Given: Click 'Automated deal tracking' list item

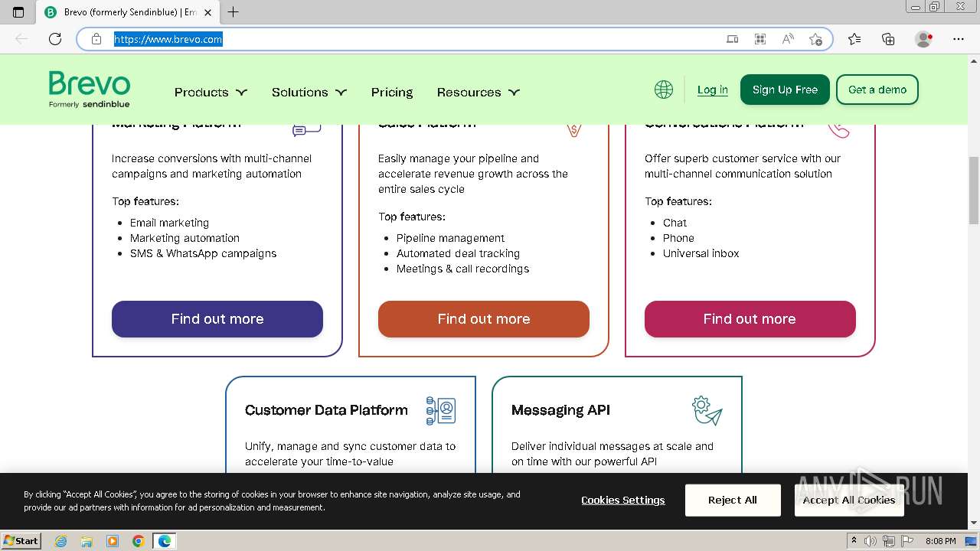Looking at the screenshot, I should point(458,253).
